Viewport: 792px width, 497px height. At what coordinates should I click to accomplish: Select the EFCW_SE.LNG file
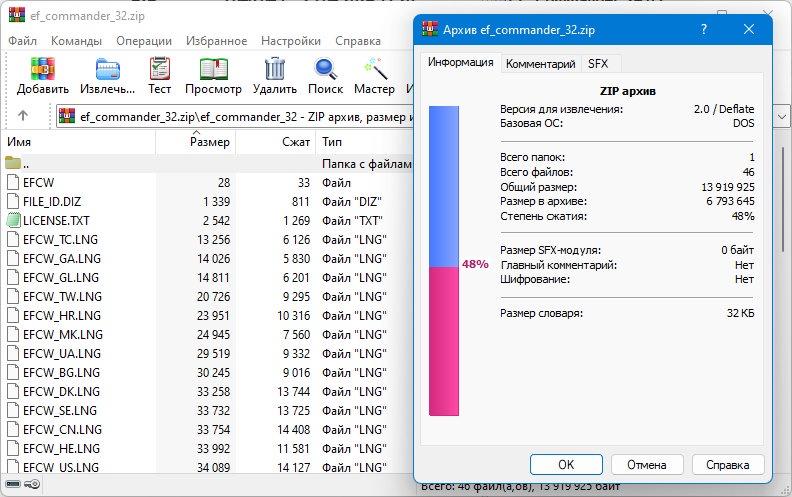(x=60, y=410)
